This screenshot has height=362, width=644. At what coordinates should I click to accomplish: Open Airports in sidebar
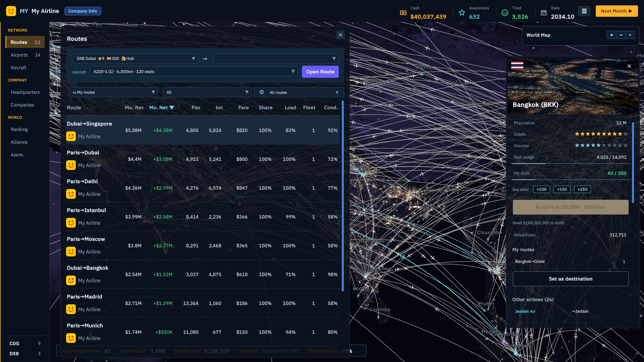pos(25,55)
